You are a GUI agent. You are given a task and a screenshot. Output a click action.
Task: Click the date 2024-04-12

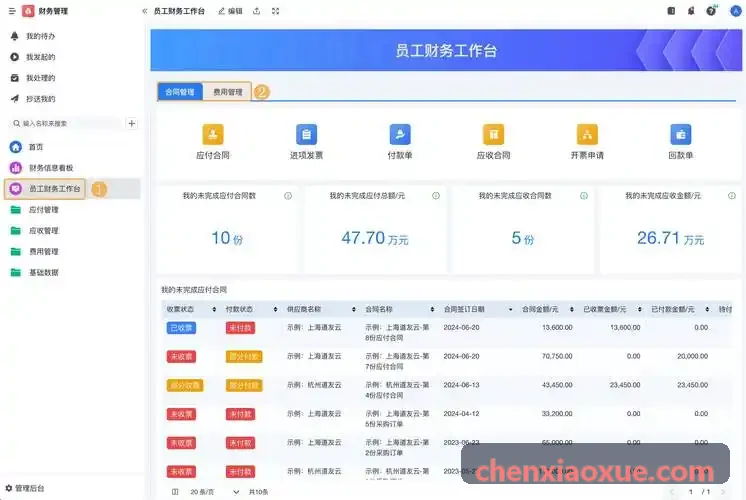tap(461, 414)
